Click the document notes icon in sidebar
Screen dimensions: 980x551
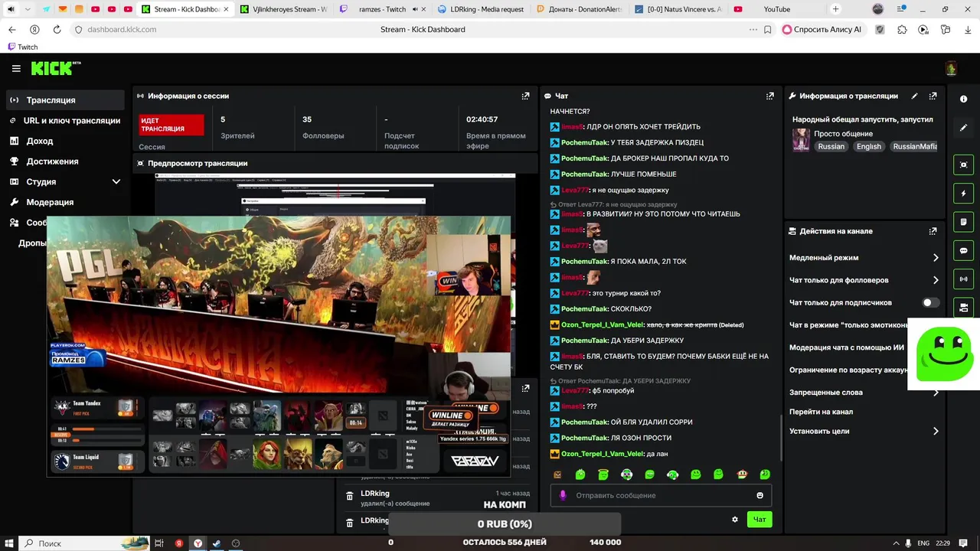963,222
